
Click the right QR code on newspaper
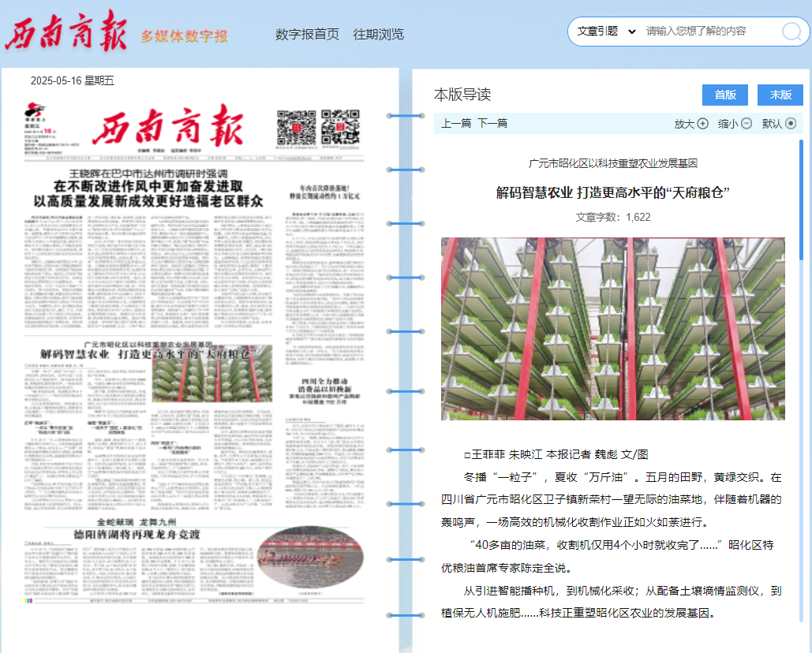coord(340,128)
